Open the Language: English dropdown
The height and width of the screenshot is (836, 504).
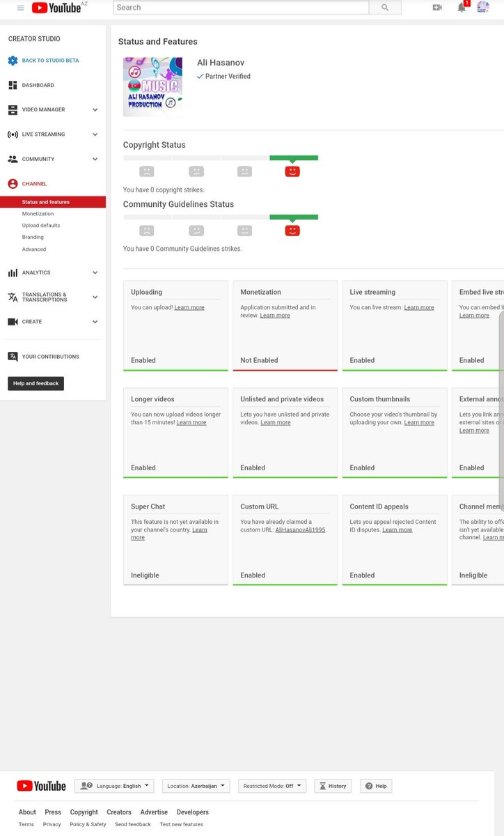click(114, 786)
